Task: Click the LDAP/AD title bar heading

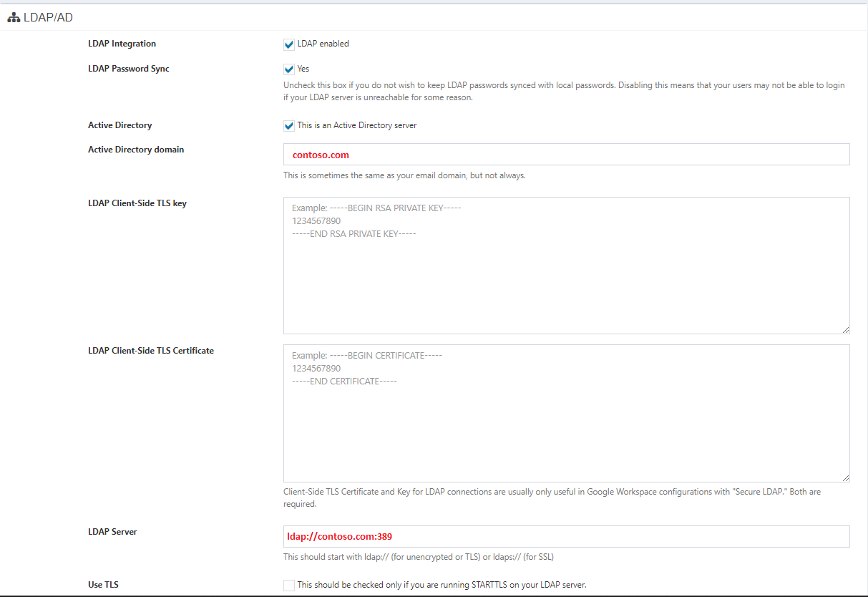Action: (x=47, y=16)
